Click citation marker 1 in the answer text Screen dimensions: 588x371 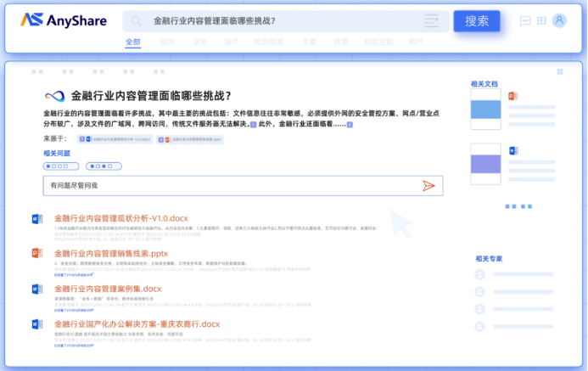tap(253, 125)
